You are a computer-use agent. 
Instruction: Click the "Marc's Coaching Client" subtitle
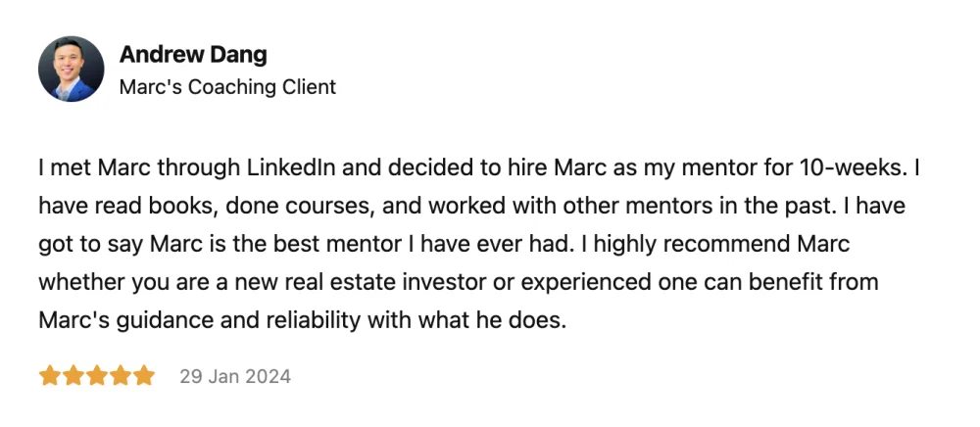[x=227, y=87]
